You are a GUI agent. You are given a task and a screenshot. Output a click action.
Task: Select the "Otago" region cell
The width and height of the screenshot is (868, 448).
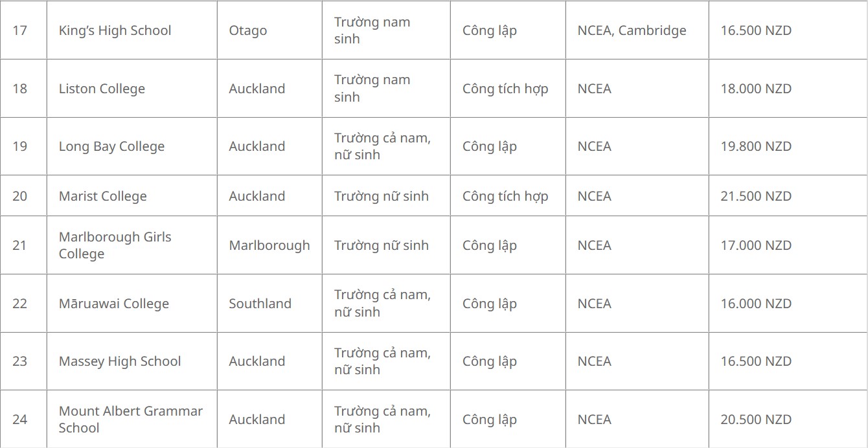248,30
